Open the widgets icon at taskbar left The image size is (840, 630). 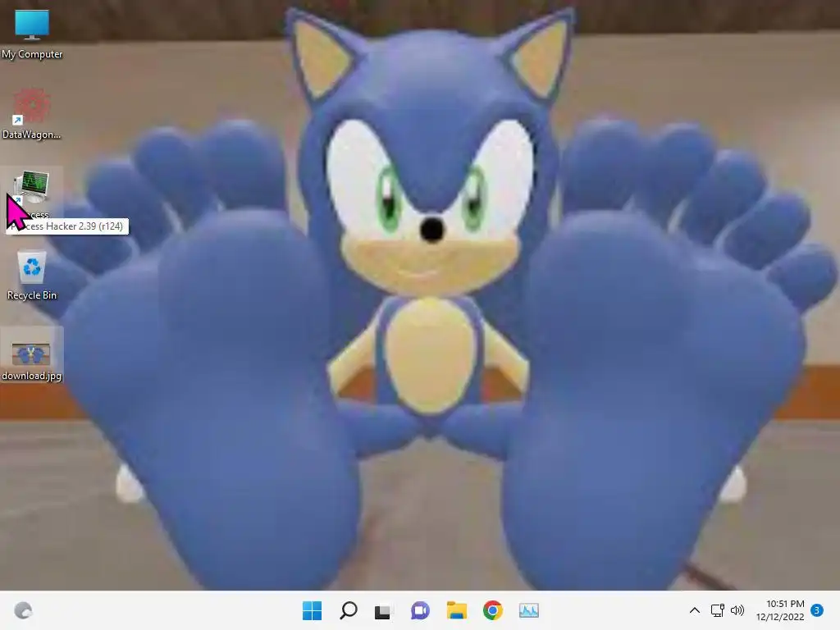click(x=23, y=610)
